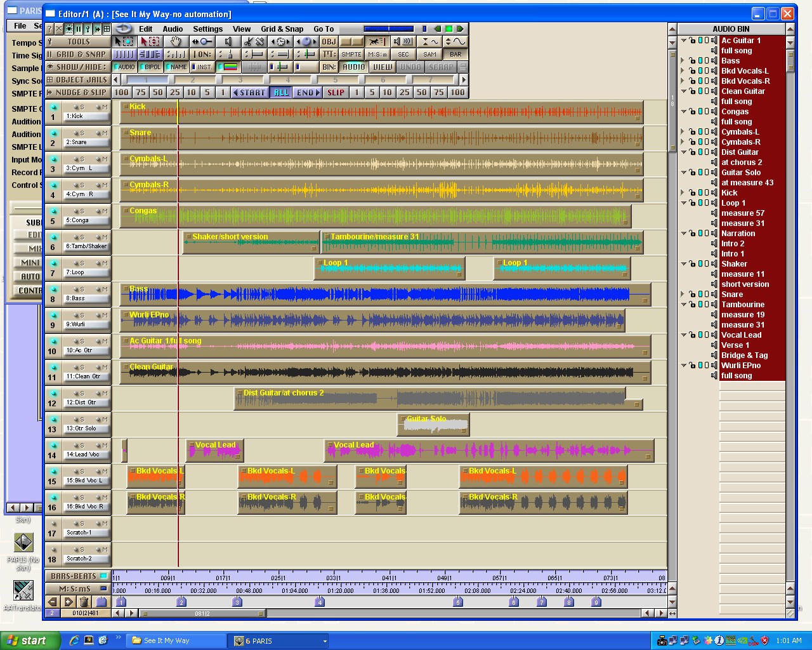Open the Snare object menu handle
Screen dimensions: 812x650
[126, 132]
